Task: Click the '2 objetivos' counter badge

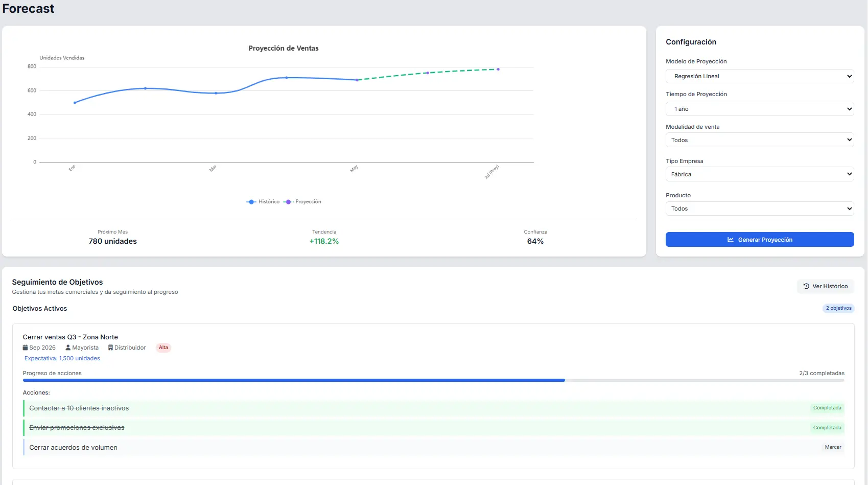Action: (838, 308)
